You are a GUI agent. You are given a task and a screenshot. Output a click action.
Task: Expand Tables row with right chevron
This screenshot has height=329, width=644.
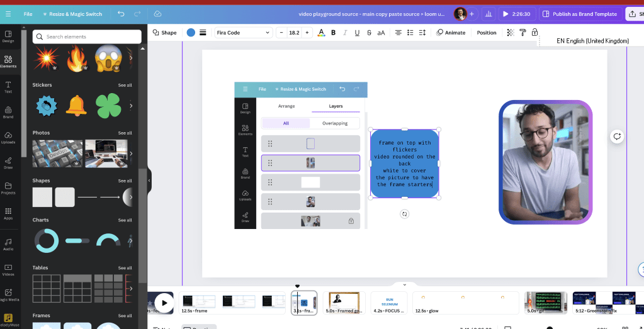coord(130,288)
